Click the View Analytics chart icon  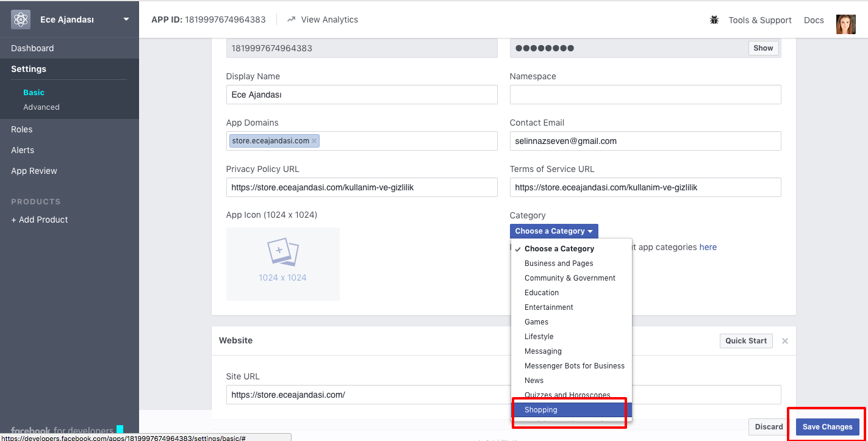point(292,20)
